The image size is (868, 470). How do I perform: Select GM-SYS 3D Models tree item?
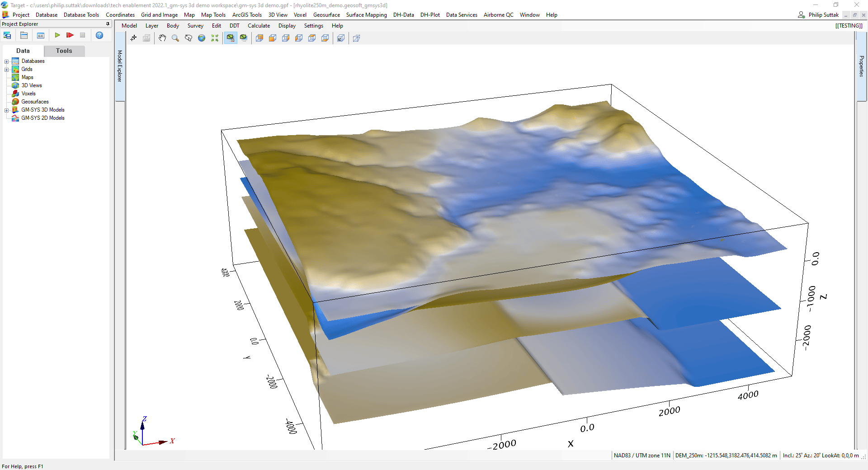click(x=43, y=110)
